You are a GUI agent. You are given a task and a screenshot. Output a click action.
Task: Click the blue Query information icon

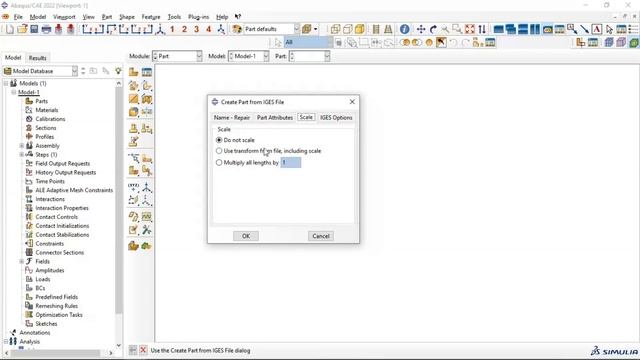pyautogui.click(x=404, y=29)
